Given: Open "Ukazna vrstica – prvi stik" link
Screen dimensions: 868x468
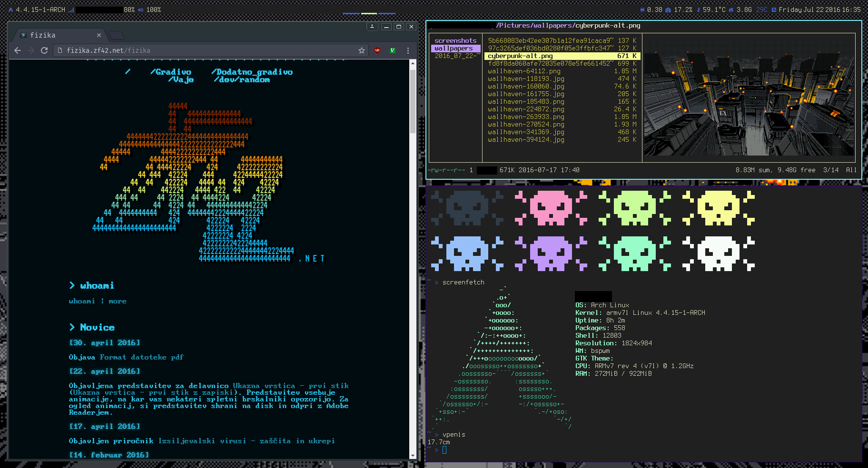Looking at the screenshot, I should point(290,386).
